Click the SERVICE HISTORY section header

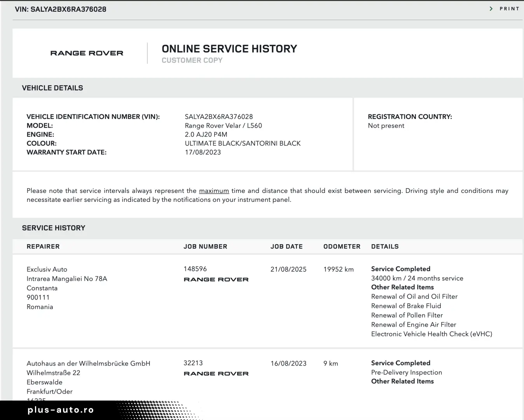coord(54,228)
